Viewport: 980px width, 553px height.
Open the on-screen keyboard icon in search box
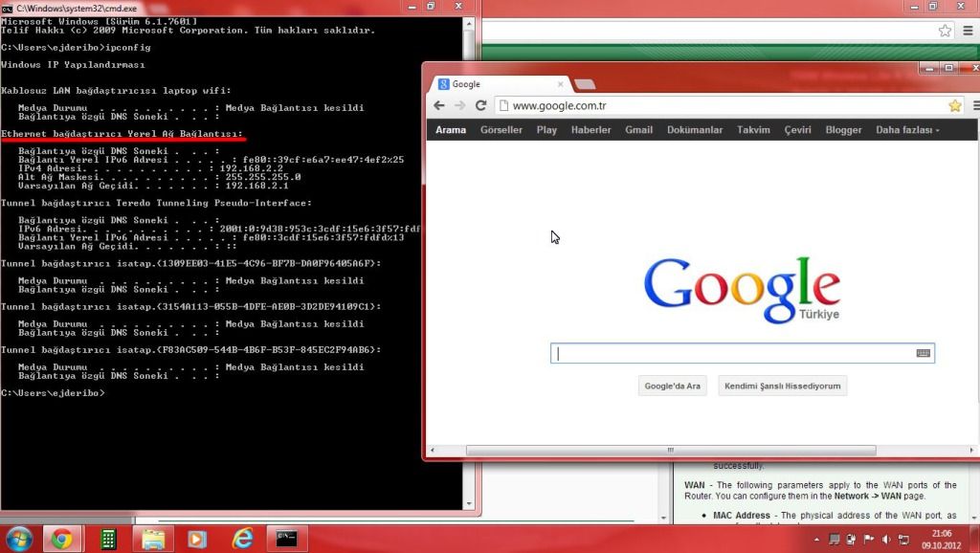(924, 353)
